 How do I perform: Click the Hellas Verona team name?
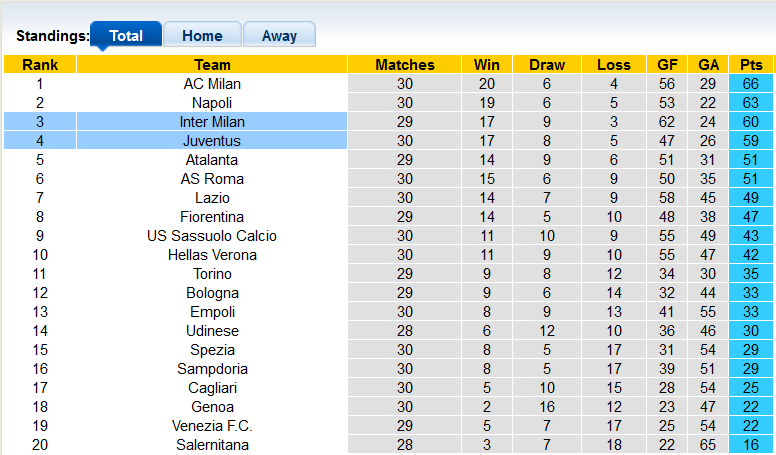[x=212, y=255]
